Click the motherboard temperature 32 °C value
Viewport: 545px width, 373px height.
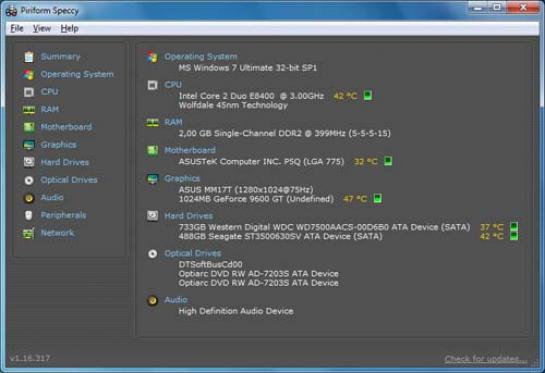(x=365, y=161)
